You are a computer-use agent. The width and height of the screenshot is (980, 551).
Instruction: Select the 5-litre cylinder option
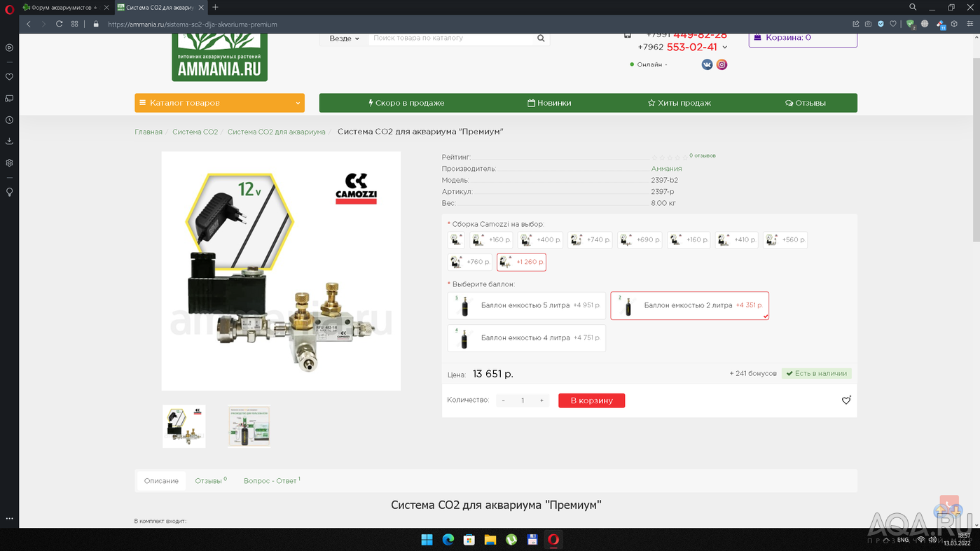point(527,305)
